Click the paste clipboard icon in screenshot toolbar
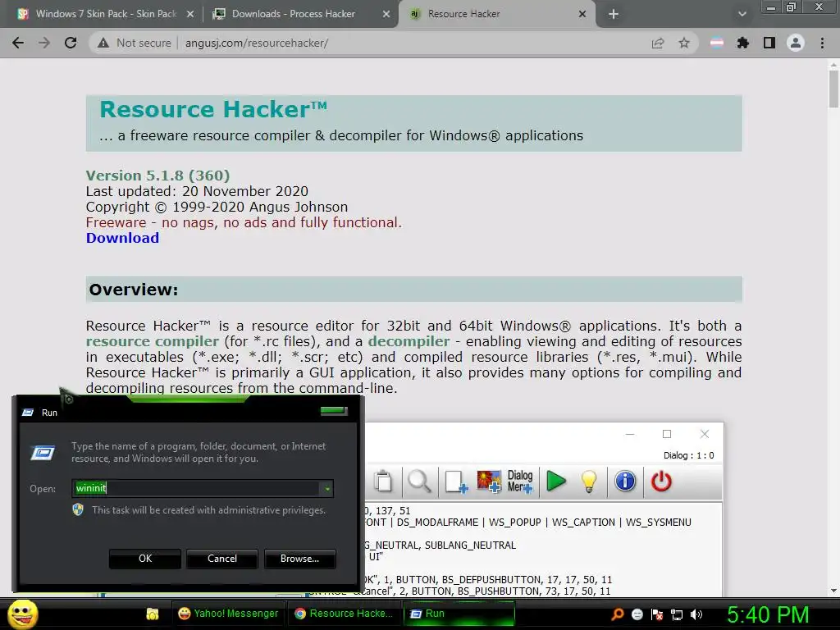The width and height of the screenshot is (840, 630). 383,481
